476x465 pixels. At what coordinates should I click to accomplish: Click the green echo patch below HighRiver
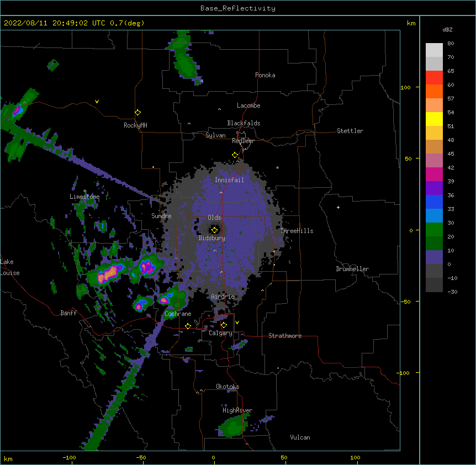pyautogui.click(x=233, y=426)
